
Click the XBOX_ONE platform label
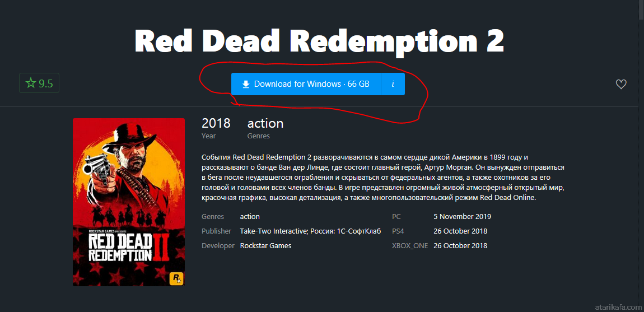(x=410, y=246)
